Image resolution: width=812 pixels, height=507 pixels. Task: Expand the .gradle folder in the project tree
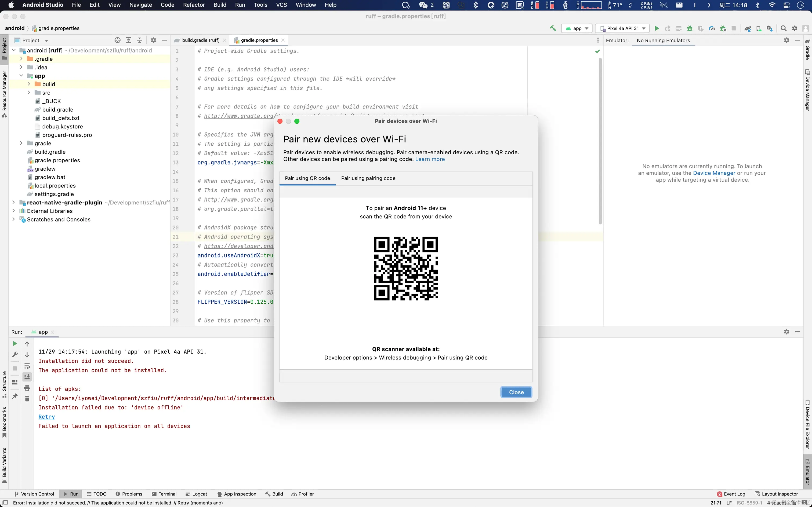click(21, 59)
